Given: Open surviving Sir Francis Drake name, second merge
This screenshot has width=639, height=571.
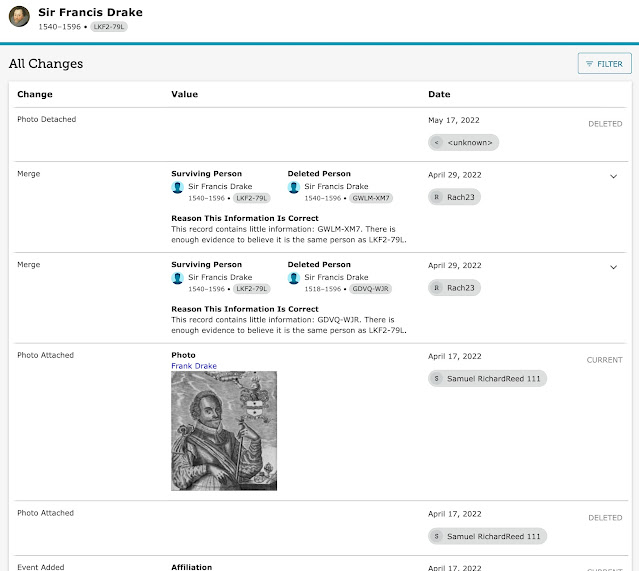Looking at the screenshot, I should 220,278.
